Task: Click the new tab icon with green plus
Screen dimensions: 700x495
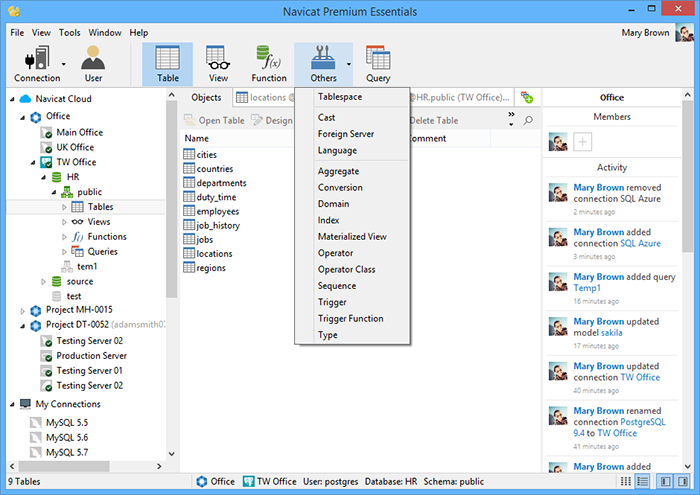Action: (x=527, y=97)
